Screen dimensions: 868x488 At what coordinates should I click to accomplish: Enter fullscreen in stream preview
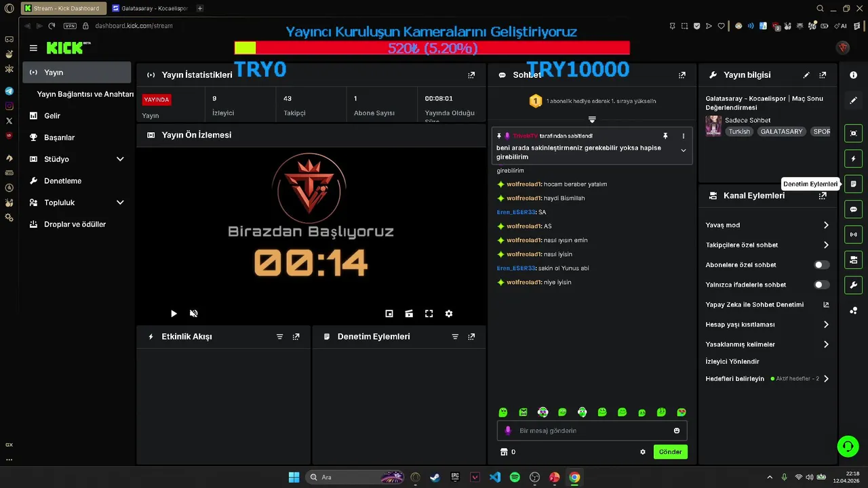[429, 314]
